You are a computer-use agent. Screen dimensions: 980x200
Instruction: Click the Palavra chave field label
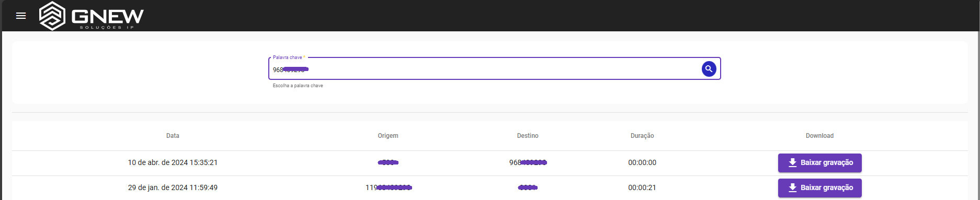pos(289,57)
